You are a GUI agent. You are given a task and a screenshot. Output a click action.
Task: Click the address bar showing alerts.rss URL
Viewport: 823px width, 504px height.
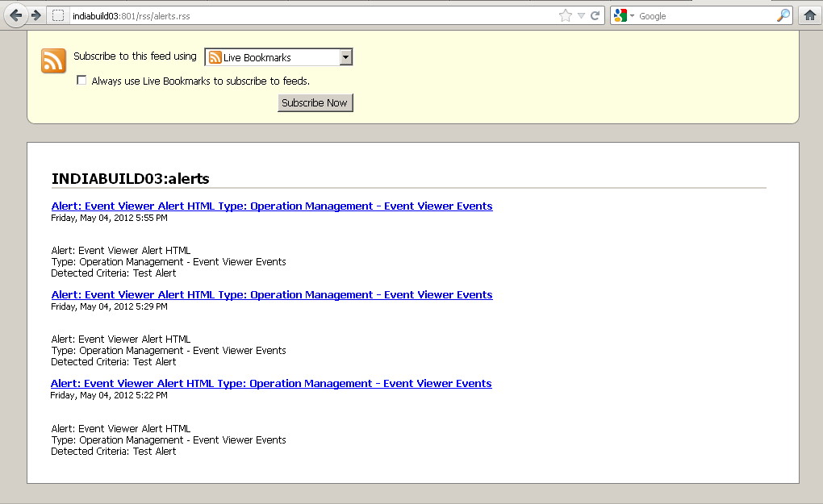click(x=307, y=15)
